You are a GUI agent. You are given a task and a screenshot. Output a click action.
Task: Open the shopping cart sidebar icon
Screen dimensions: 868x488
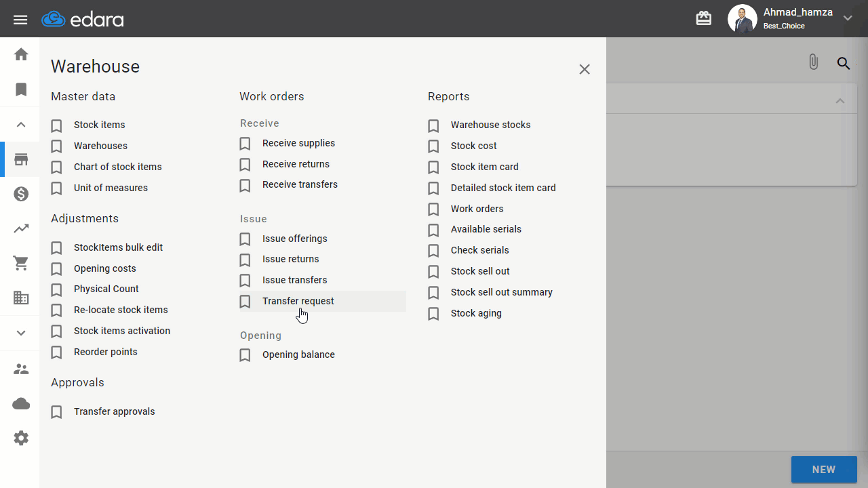pos(21,263)
